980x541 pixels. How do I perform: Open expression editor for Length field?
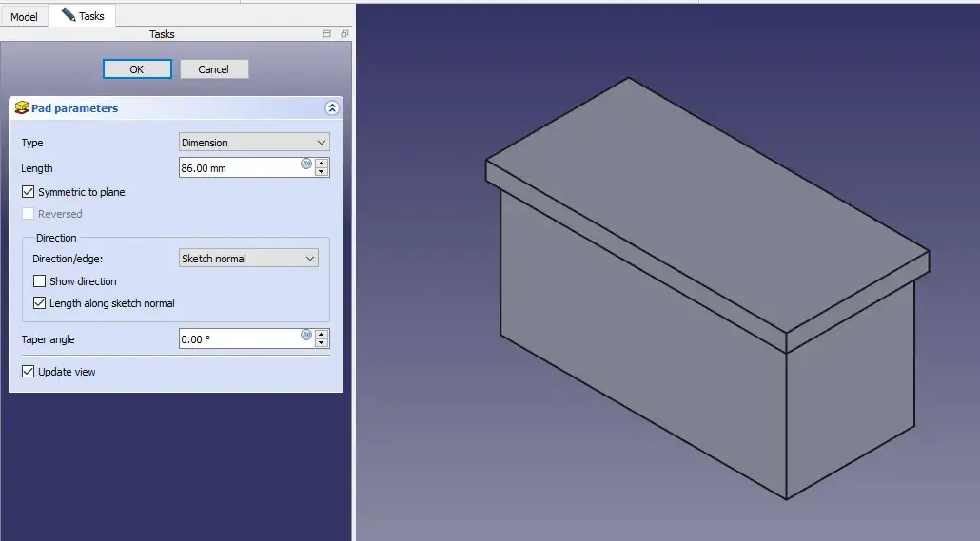[306, 164]
